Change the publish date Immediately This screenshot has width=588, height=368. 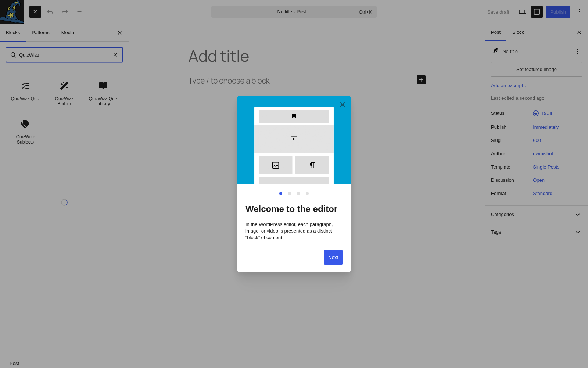(546, 127)
